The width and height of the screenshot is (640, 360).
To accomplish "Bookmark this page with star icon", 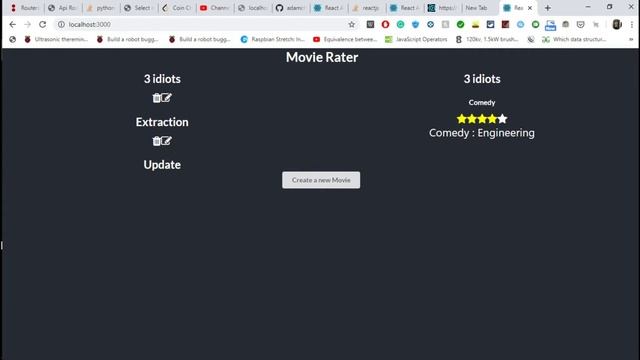I will pos(351,24).
